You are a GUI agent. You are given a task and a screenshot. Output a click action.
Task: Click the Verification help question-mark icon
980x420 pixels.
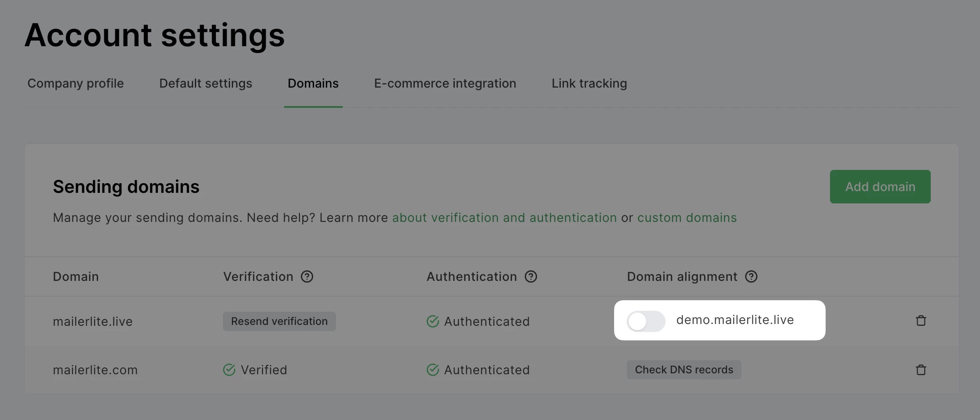307,276
